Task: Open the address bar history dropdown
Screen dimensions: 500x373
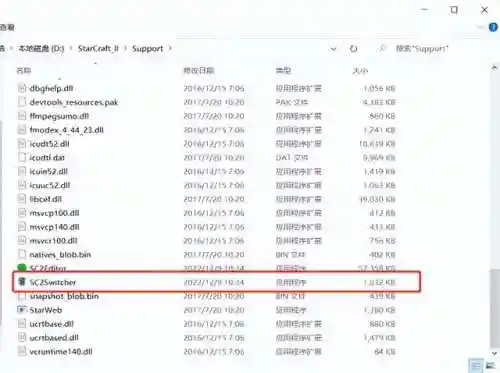Action: pyautogui.click(x=333, y=49)
